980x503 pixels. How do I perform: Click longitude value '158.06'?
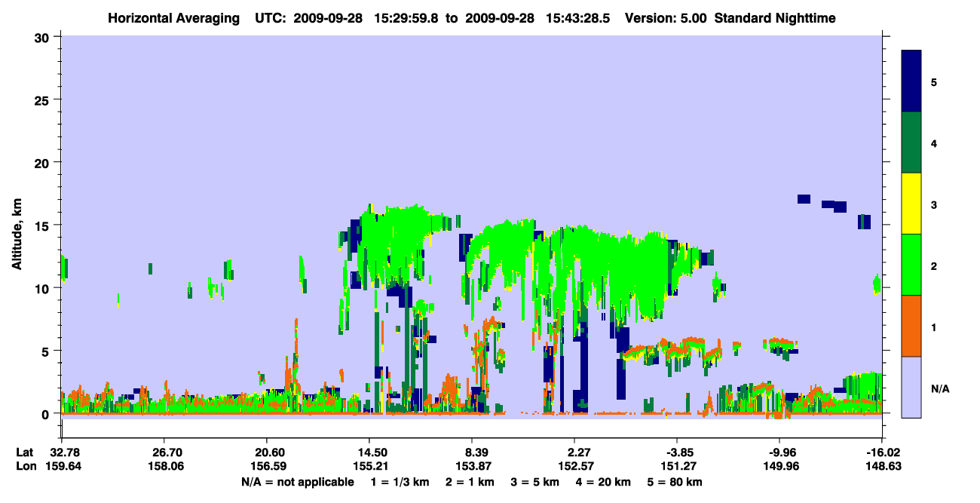click(164, 467)
